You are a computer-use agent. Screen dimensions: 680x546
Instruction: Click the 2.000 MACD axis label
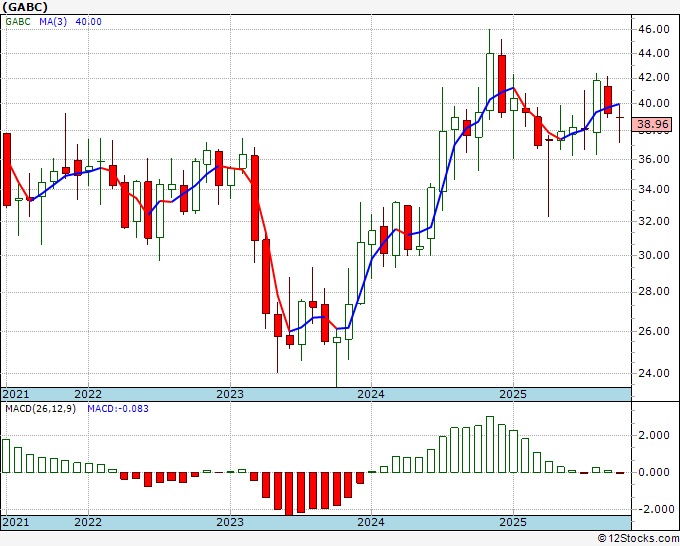pos(653,435)
